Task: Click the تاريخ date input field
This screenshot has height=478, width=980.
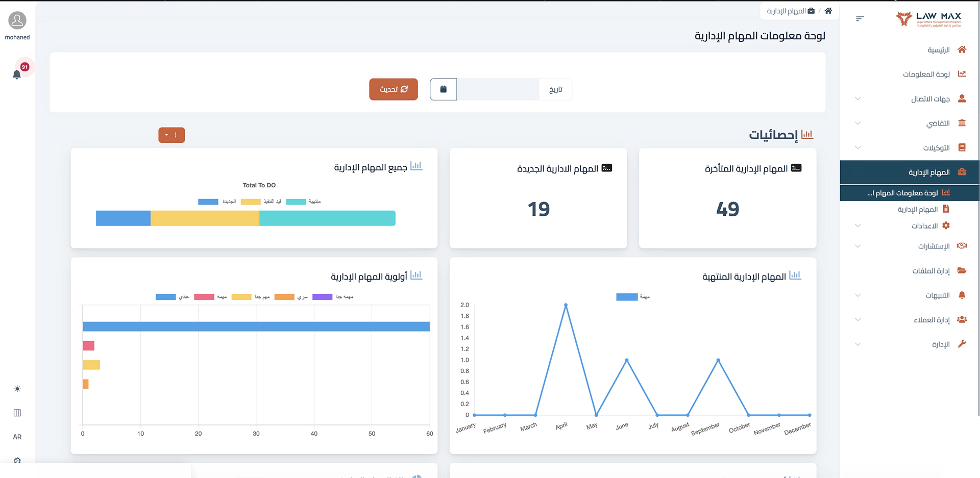Action: coord(498,89)
